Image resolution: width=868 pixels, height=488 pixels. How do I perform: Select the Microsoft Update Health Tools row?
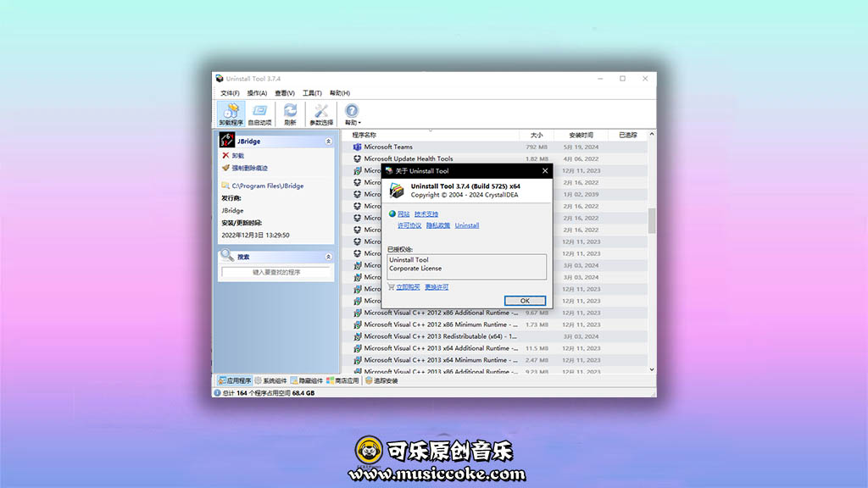[x=495, y=158]
